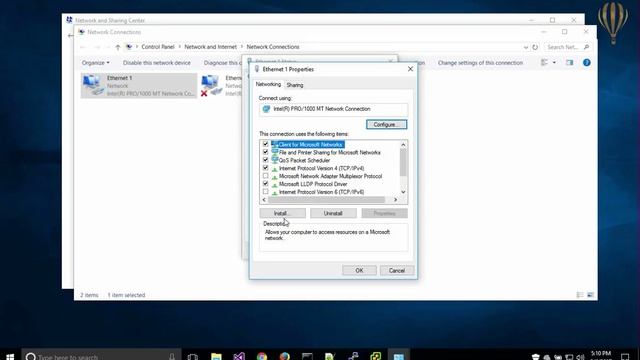Screen dimensions: 640x360
Task: Click the Uninstall button
Action: 333,213
